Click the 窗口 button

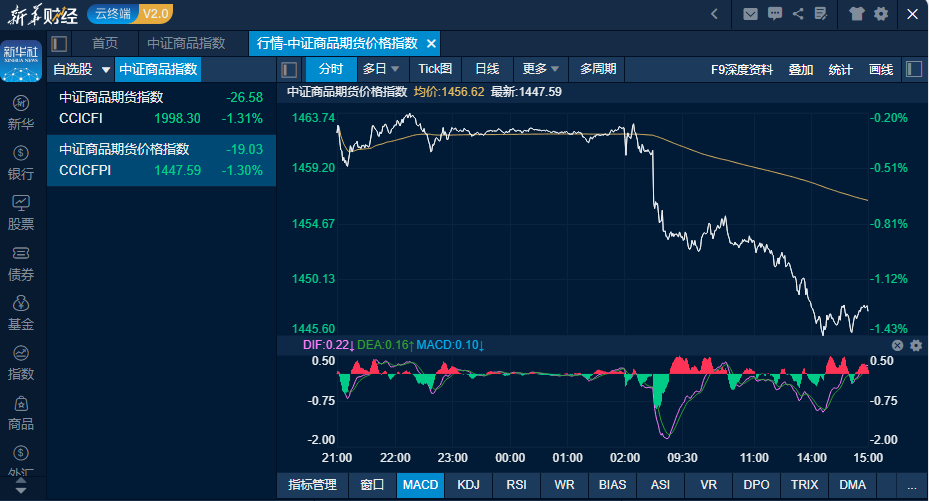point(372,485)
